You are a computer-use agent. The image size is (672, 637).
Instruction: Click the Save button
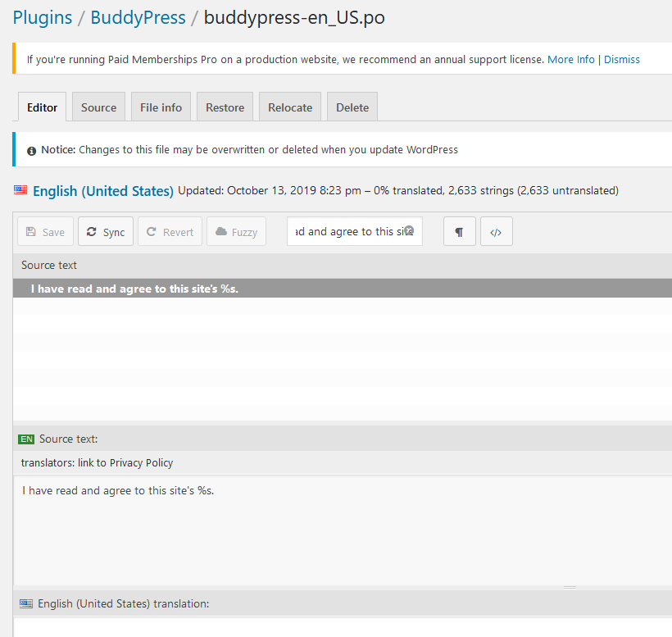[x=45, y=231]
